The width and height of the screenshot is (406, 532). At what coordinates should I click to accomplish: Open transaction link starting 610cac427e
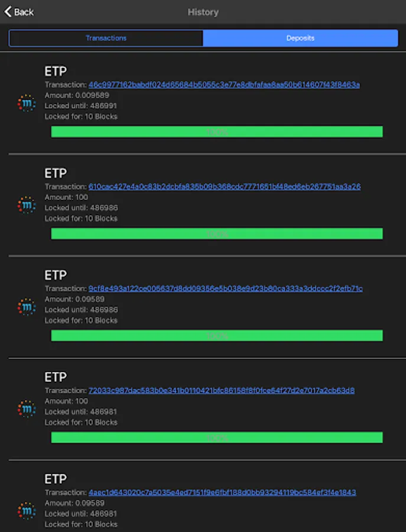point(224,186)
